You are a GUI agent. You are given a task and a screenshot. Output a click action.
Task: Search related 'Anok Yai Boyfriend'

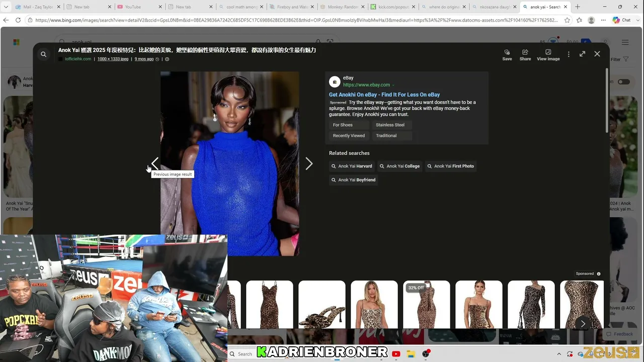(x=353, y=179)
